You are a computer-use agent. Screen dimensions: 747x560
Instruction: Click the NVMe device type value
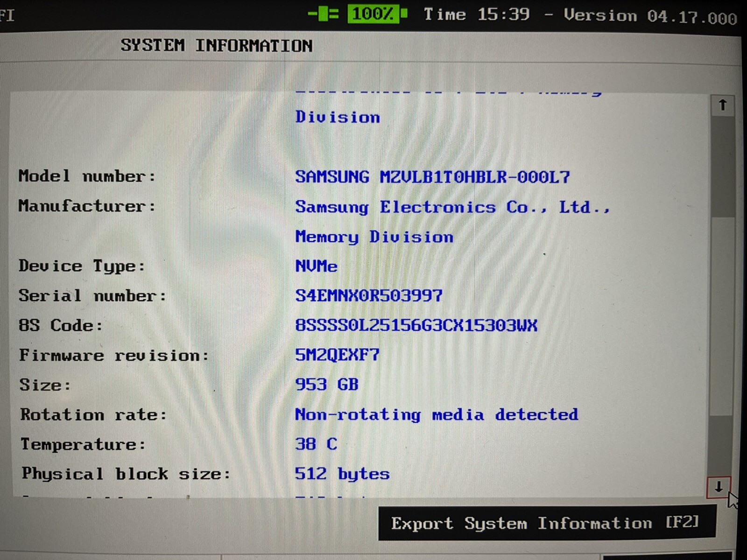pos(316,266)
